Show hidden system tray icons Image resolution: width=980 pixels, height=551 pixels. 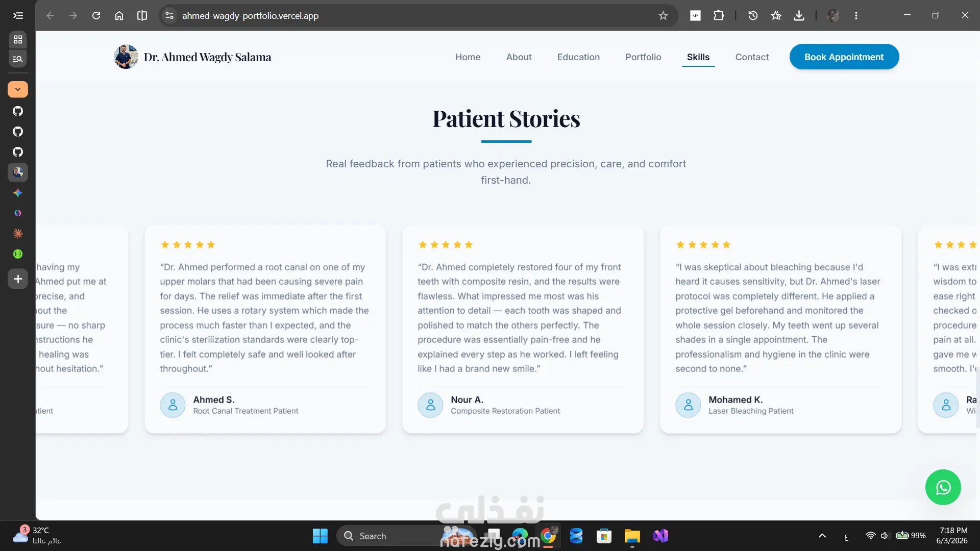pos(822,536)
